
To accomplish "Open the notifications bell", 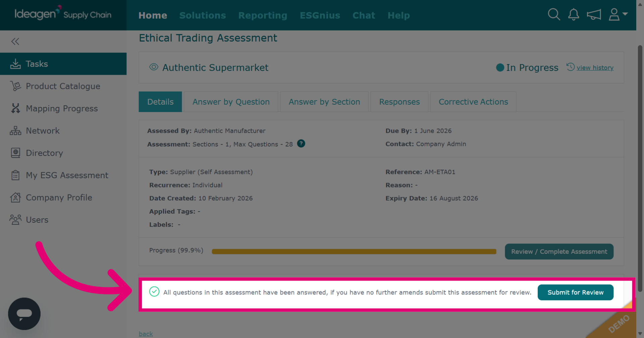I will tap(574, 14).
